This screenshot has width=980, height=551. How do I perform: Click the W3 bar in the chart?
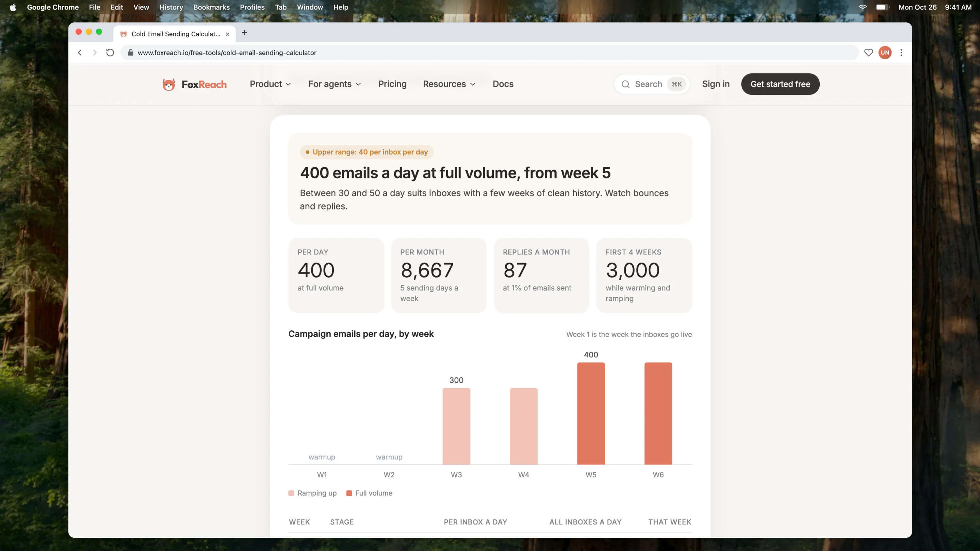tap(456, 426)
